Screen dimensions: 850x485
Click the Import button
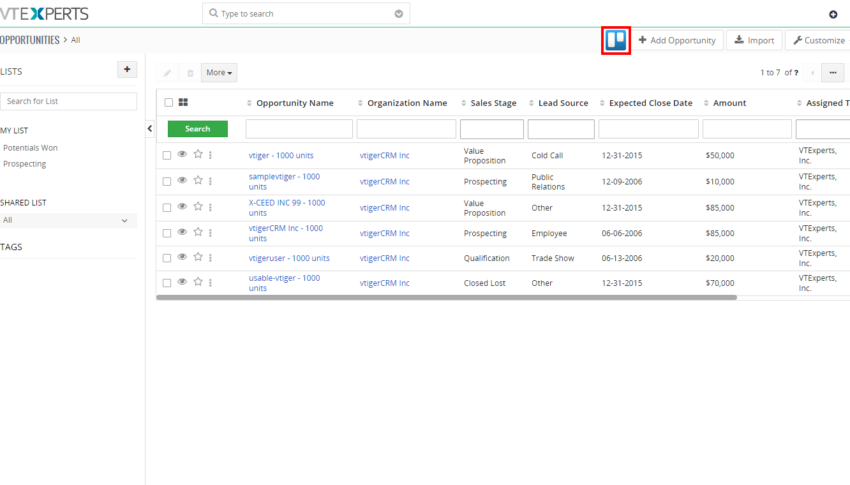point(754,40)
